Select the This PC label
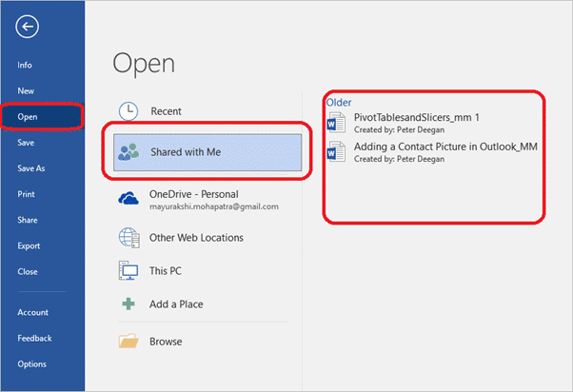This screenshot has height=392, width=573. [x=166, y=271]
